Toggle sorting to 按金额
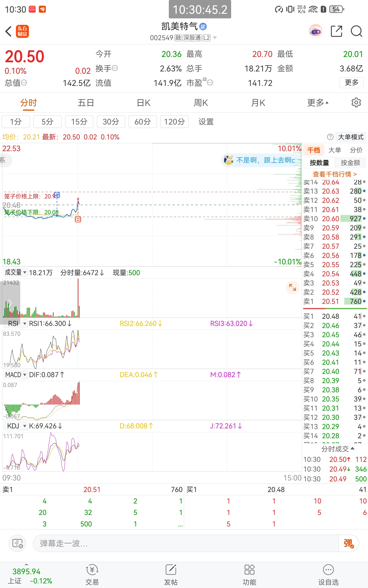 (350, 163)
